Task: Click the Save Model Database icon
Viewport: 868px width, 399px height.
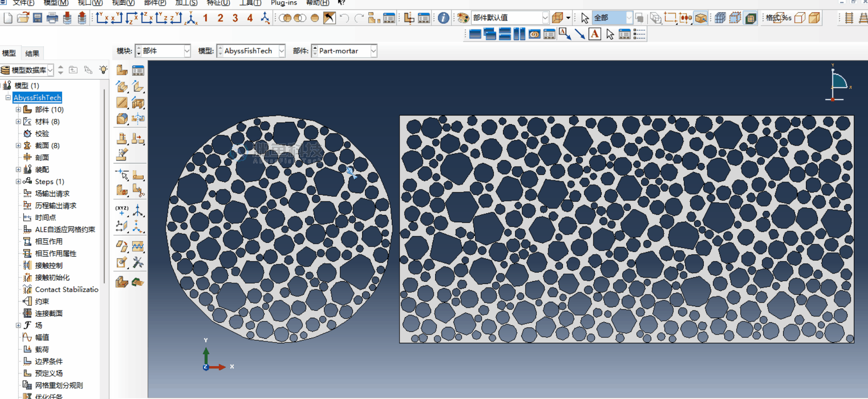Action: click(37, 18)
